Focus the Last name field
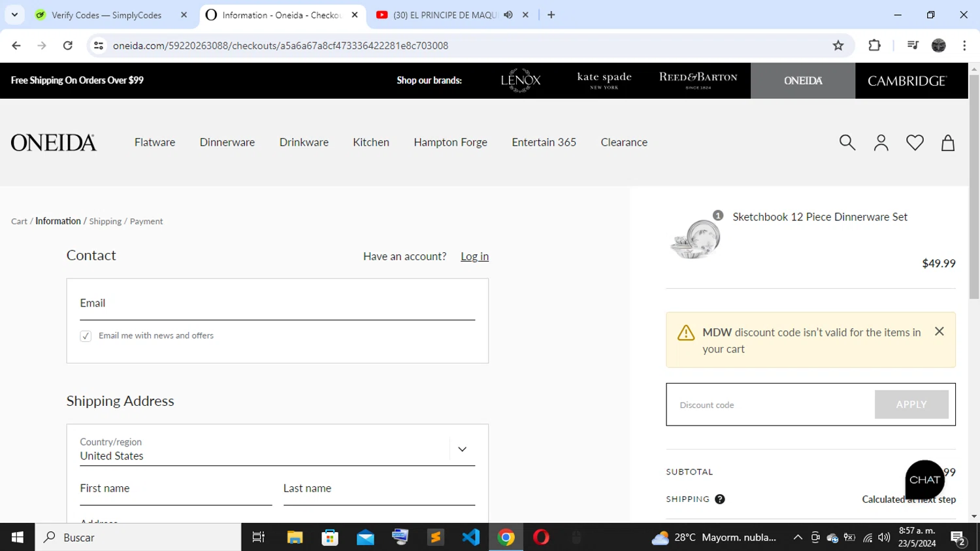980x551 pixels. (x=379, y=490)
